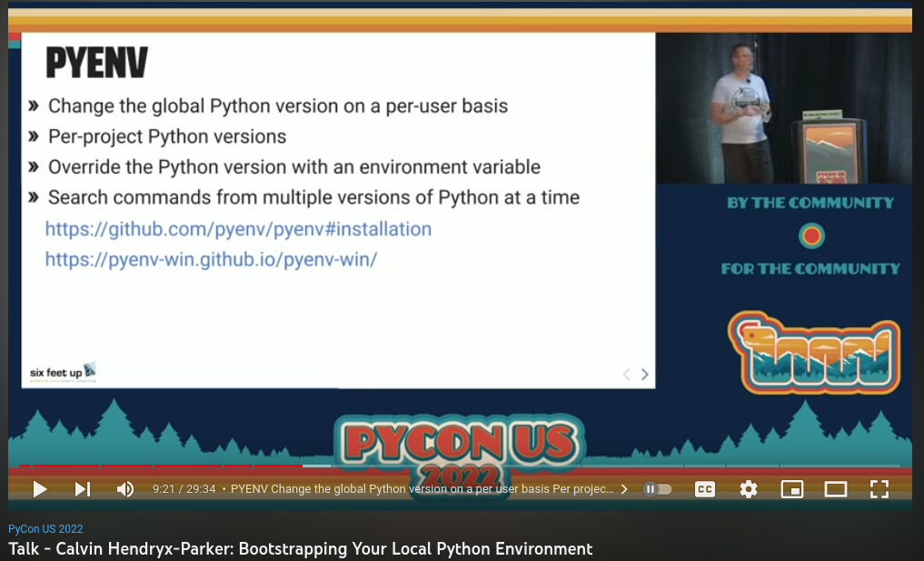The width and height of the screenshot is (924, 561).
Task: Mute the video volume
Action: click(x=125, y=489)
